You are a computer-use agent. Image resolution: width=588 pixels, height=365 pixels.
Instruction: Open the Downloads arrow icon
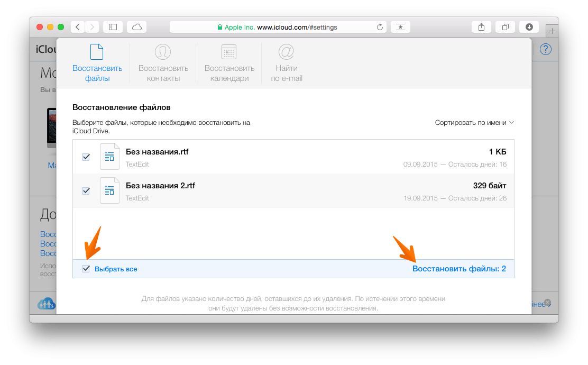529,27
